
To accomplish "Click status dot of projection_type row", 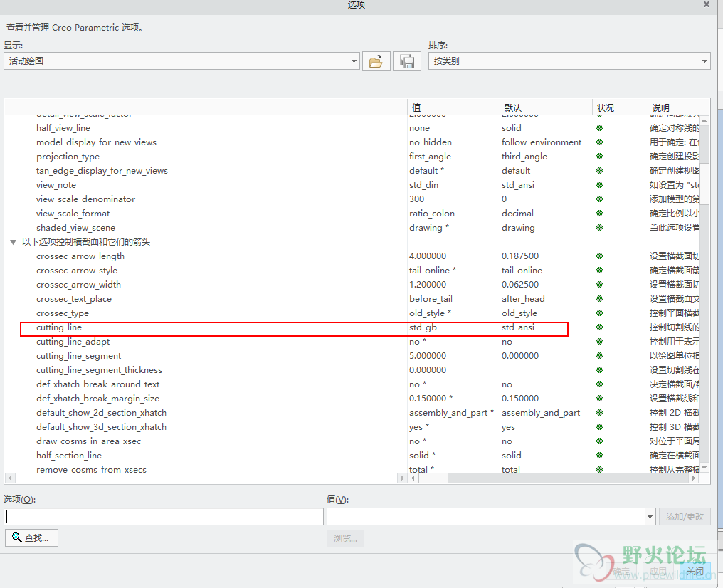I will click(599, 157).
